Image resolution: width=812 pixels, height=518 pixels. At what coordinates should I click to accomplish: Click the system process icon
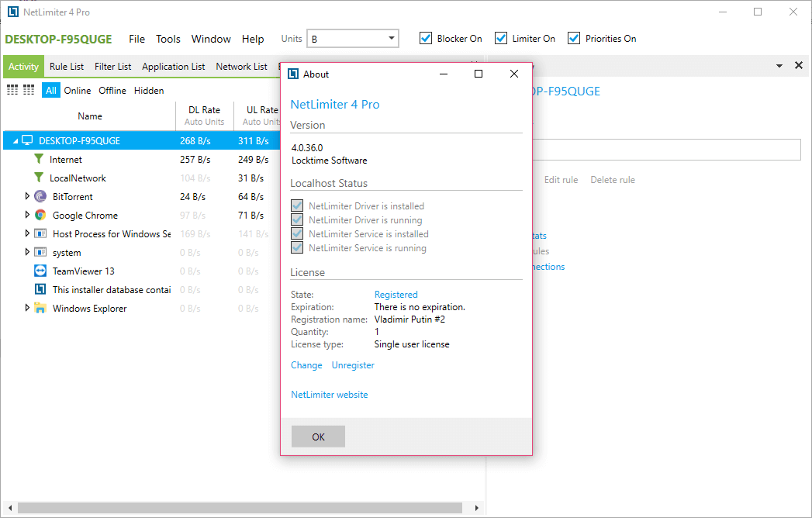(x=40, y=252)
